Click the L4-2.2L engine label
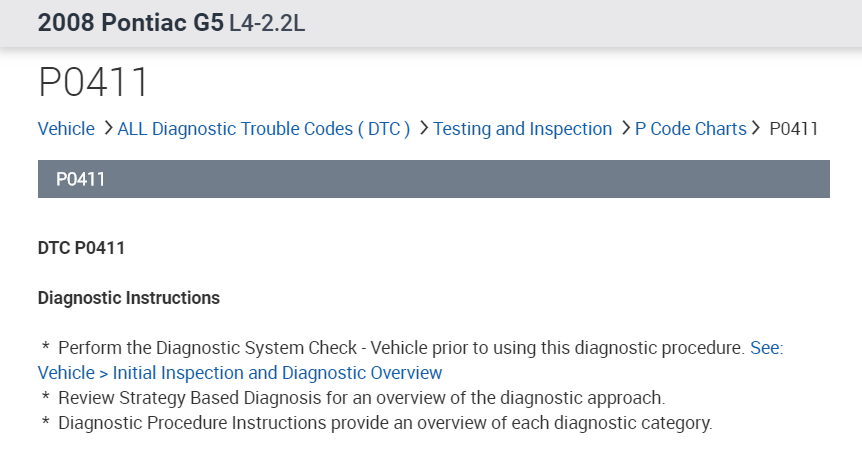This screenshot has height=457, width=862. 267,23
